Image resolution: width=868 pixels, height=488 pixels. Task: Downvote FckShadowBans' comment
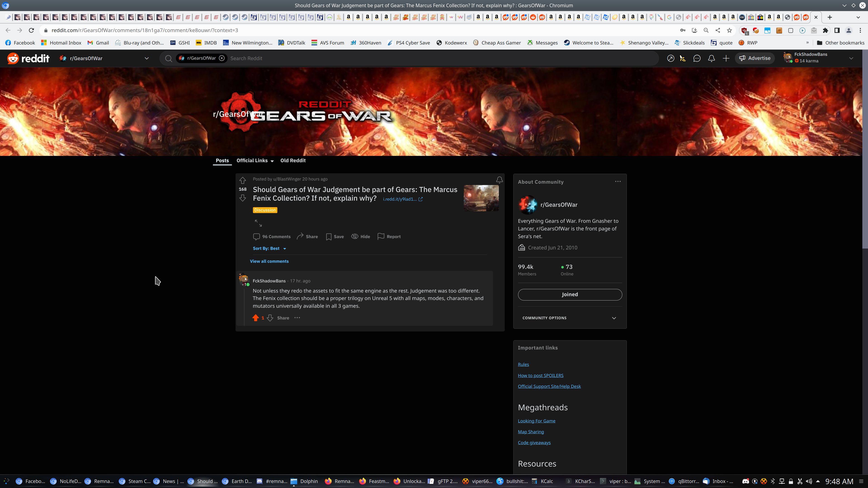[x=270, y=318]
